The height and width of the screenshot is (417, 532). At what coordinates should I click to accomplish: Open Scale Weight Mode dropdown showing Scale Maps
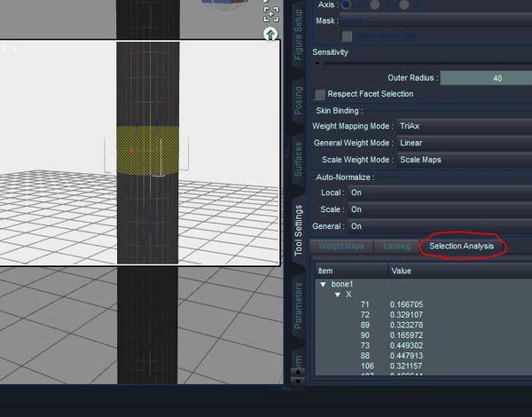point(465,160)
